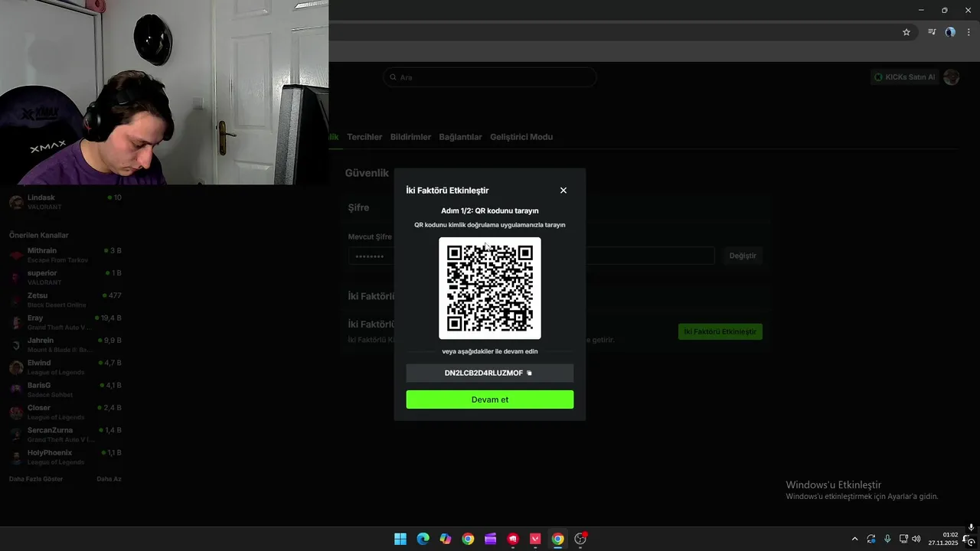980x551 pixels.
Task: Open Zetsu channel in sidebar
Action: pyautogui.click(x=65, y=300)
